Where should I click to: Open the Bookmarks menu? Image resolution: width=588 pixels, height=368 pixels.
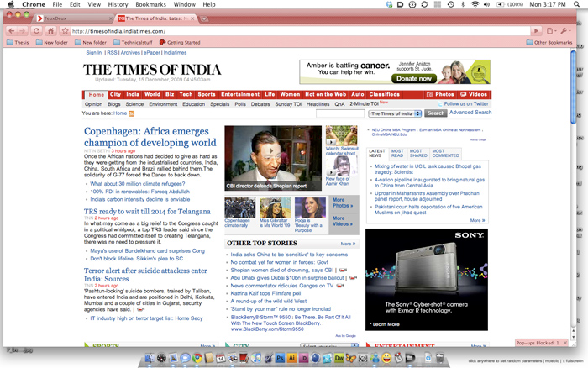[150, 4]
